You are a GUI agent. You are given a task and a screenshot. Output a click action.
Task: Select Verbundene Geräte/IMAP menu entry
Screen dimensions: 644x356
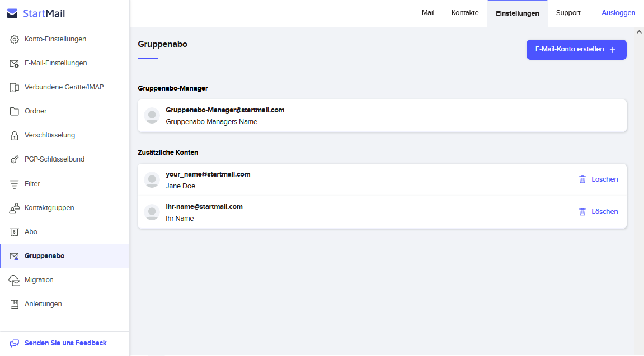pyautogui.click(x=65, y=87)
